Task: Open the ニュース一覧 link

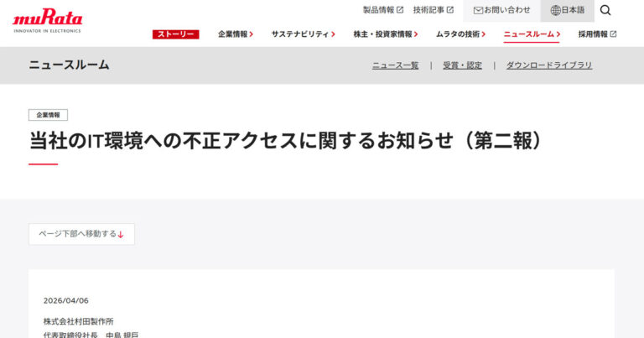Action: click(x=395, y=65)
